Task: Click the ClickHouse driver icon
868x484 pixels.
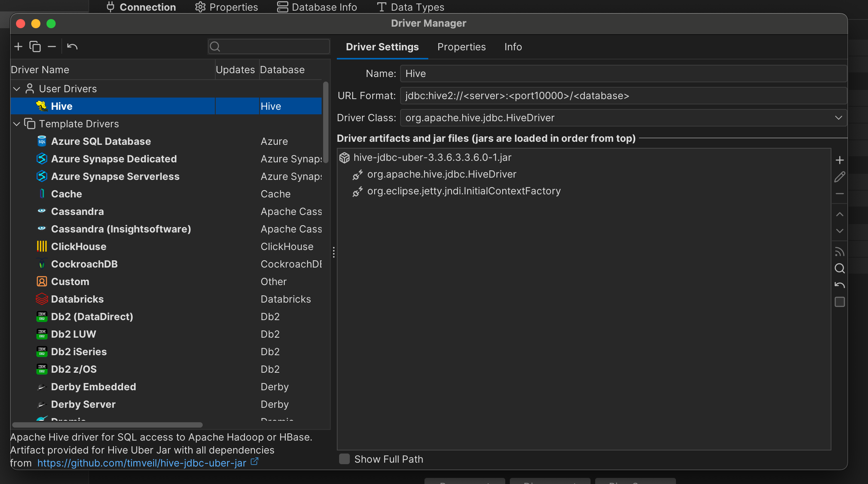Action: pyautogui.click(x=42, y=246)
